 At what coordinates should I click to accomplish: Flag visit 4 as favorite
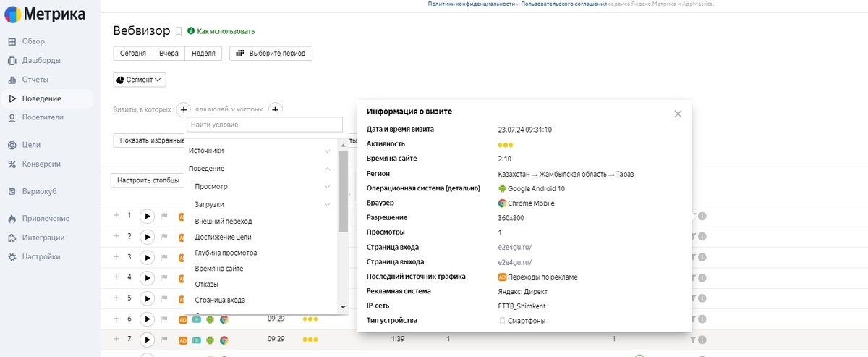coord(163,277)
